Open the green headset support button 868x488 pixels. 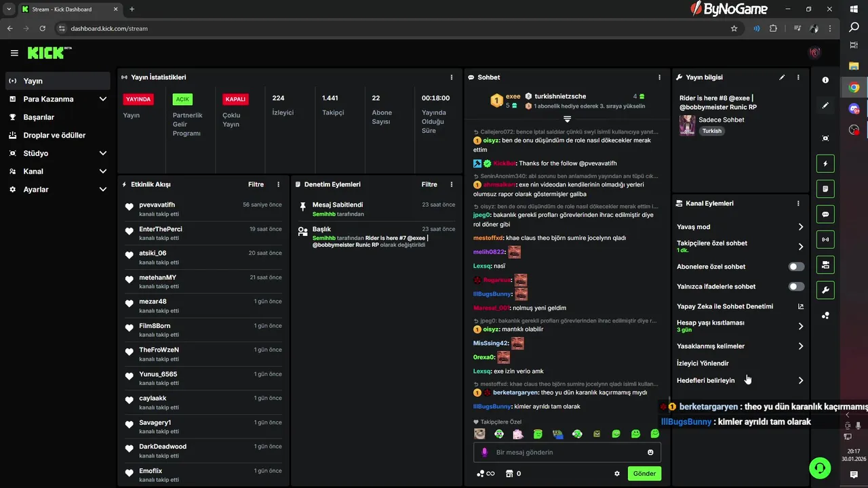(x=820, y=468)
